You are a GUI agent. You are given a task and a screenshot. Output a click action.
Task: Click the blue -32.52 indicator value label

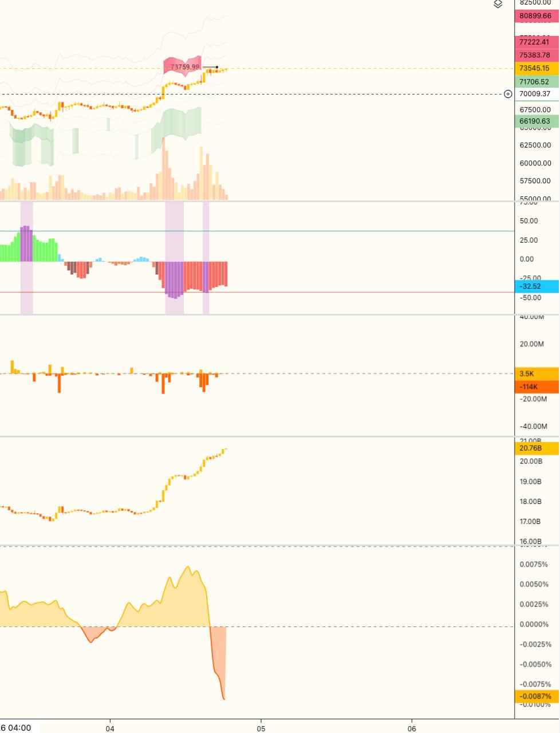(x=537, y=286)
